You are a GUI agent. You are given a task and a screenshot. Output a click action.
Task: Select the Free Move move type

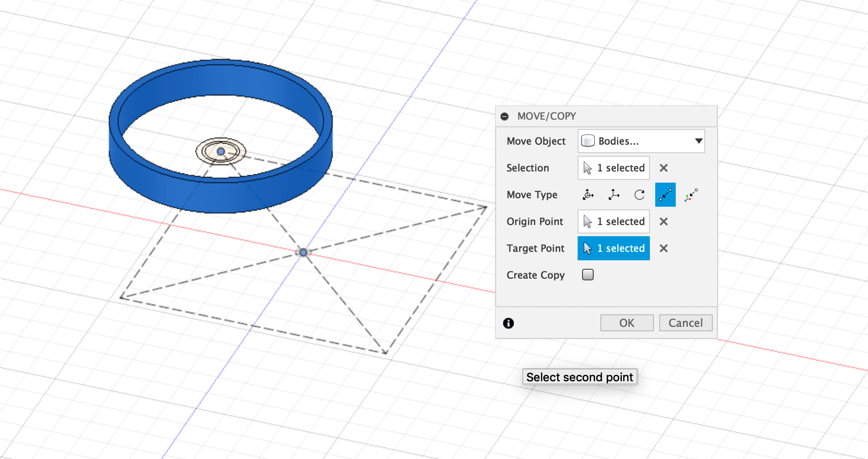point(588,195)
